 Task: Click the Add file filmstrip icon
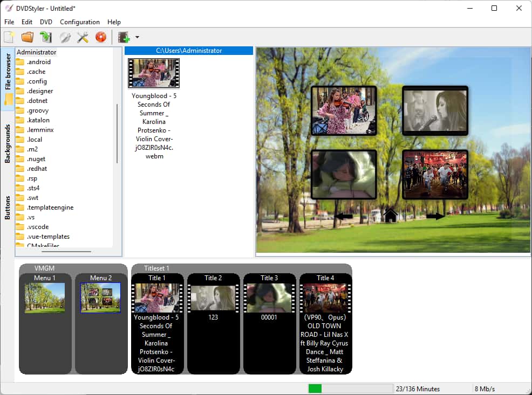(124, 37)
